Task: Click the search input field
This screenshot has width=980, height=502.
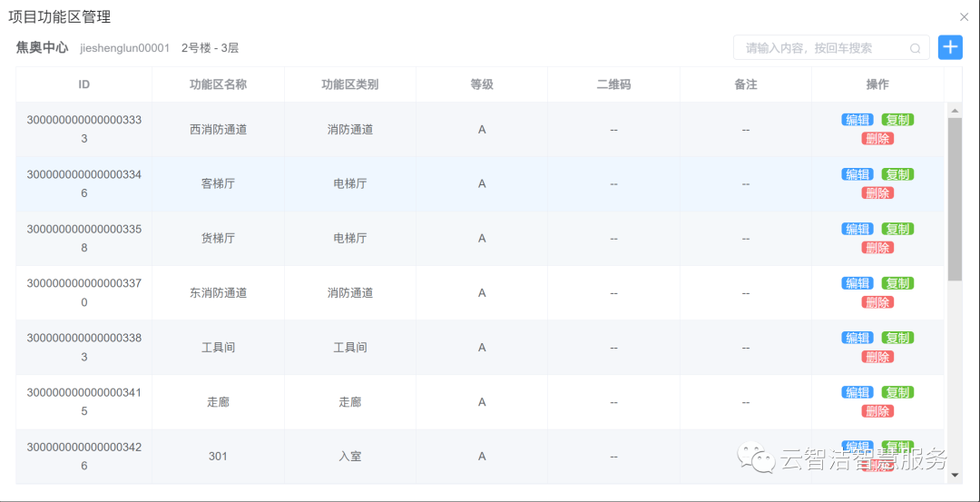Action: (821, 48)
